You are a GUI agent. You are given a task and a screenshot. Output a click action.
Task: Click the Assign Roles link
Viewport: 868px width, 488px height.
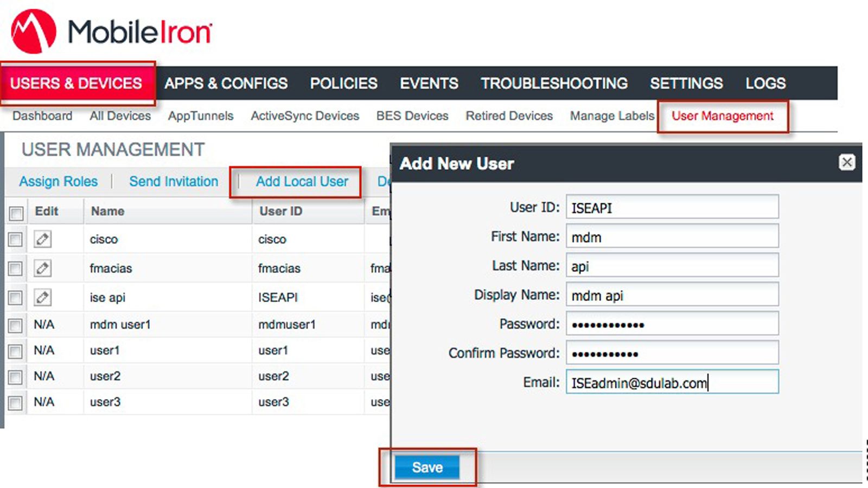point(58,182)
